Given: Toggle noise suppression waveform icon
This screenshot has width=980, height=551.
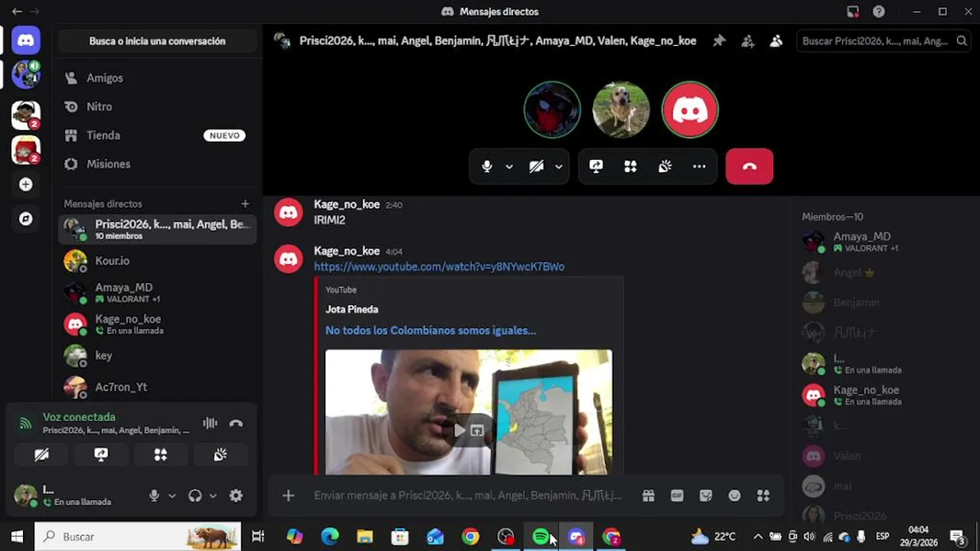Looking at the screenshot, I should pyautogui.click(x=210, y=423).
